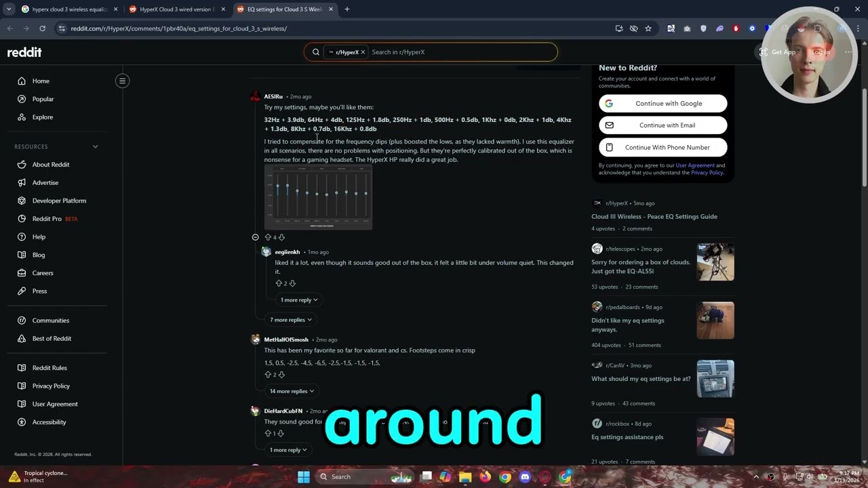Click Continue with Email

click(x=663, y=125)
